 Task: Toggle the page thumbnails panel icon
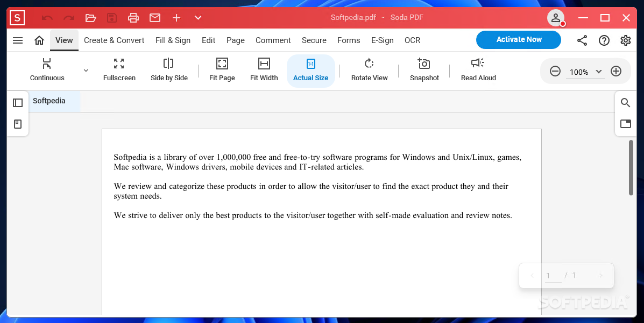(x=18, y=103)
